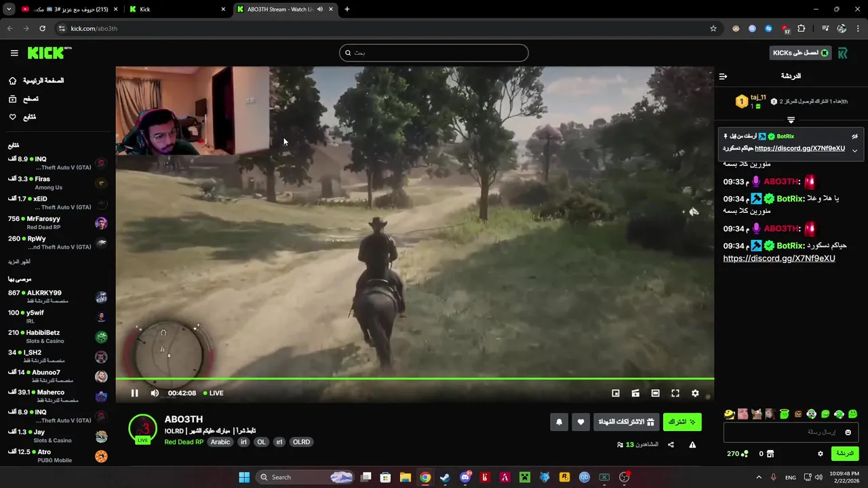Open video player settings gear
Viewport: 868px width, 488px height.
[x=695, y=393]
